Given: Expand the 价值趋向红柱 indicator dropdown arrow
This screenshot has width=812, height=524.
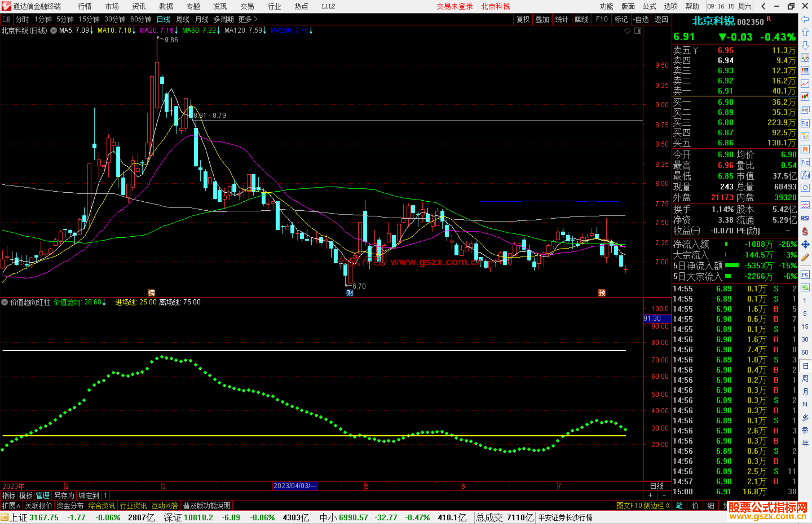Looking at the screenshot, I should coord(5,302).
